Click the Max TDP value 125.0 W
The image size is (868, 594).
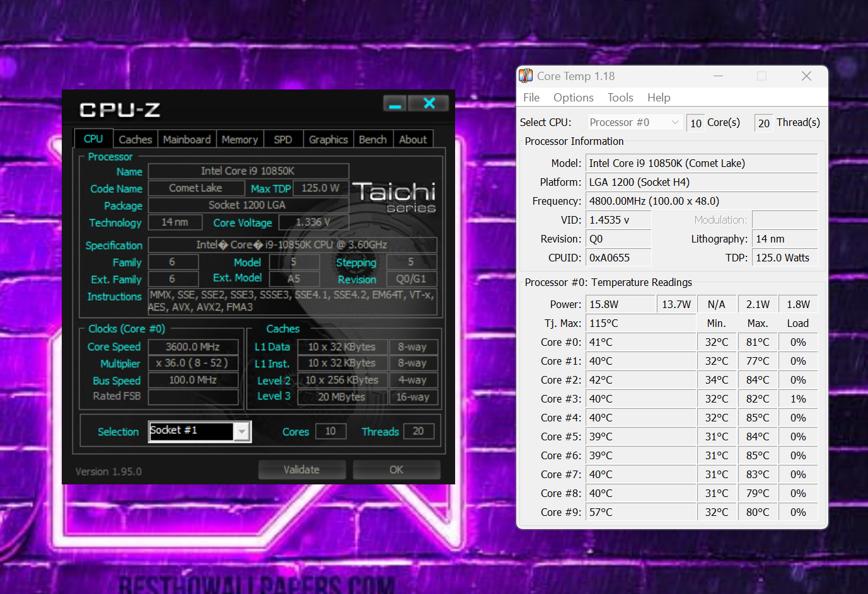[320, 188]
